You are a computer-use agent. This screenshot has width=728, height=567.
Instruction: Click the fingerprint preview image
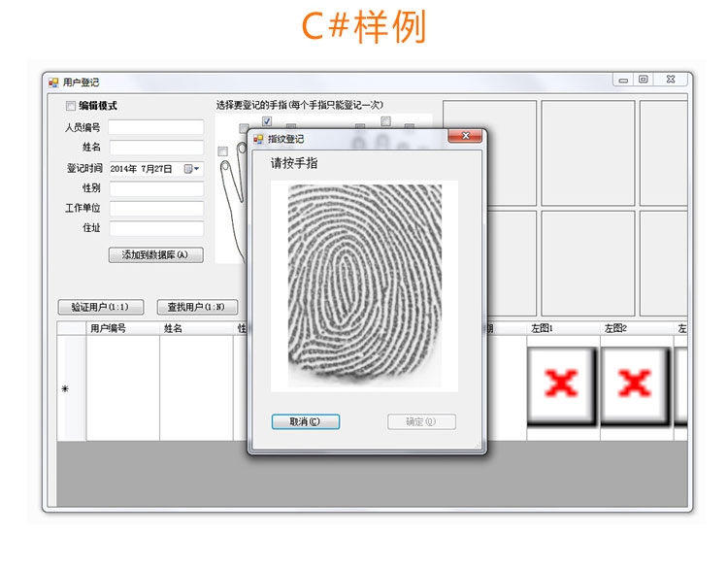(x=364, y=285)
